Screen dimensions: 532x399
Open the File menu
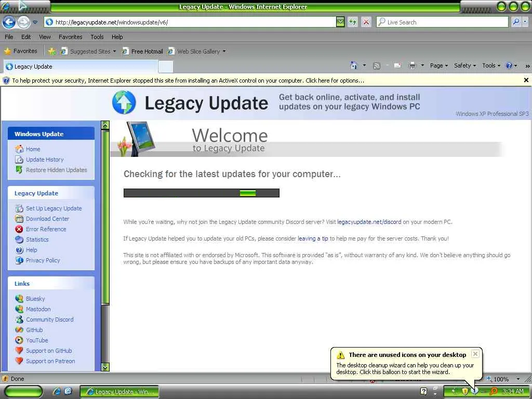(9, 37)
